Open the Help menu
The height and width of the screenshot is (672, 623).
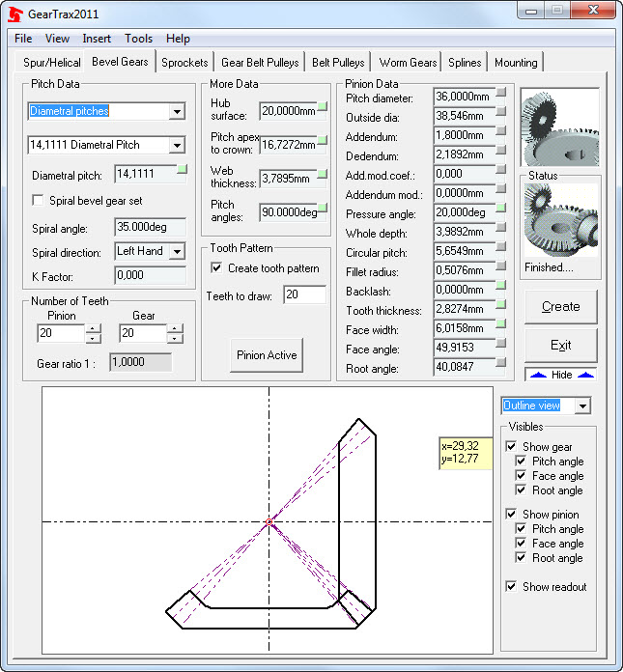(x=178, y=39)
